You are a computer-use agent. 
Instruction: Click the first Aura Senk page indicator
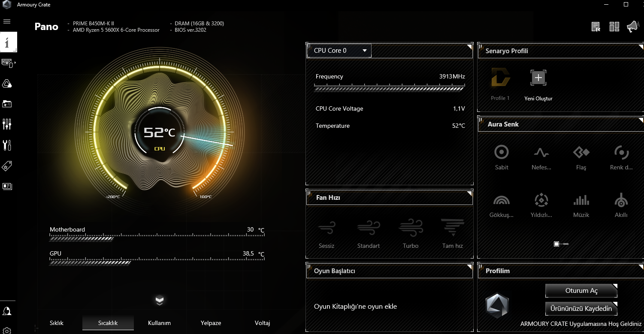pyautogui.click(x=556, y=244)
